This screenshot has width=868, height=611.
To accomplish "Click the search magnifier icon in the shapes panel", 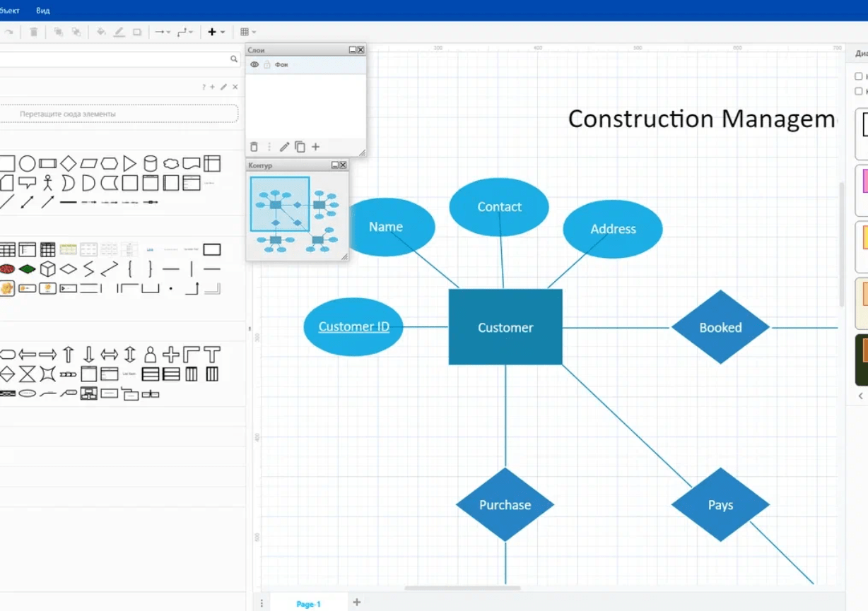I will 234,59.
